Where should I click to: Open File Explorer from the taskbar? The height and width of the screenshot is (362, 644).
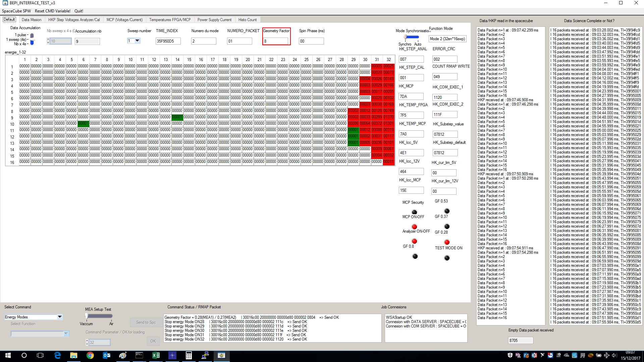(74, 355)
